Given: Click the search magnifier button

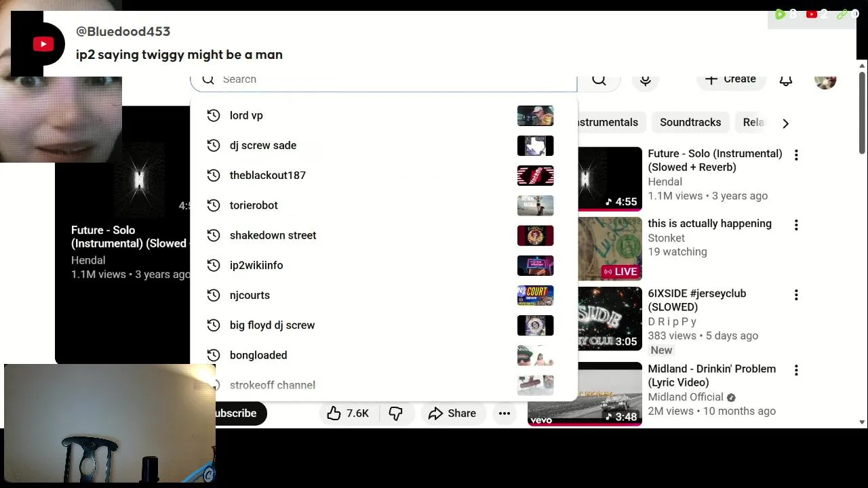Looking at the screenshot, I should click(x=599, y=80).
